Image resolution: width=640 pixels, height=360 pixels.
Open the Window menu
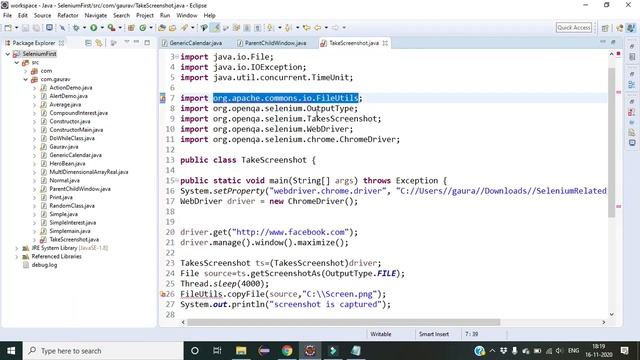(x=187, y=16)
